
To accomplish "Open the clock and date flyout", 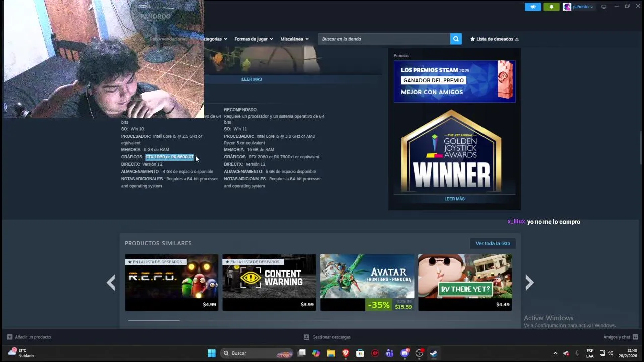I will [628, 353].
